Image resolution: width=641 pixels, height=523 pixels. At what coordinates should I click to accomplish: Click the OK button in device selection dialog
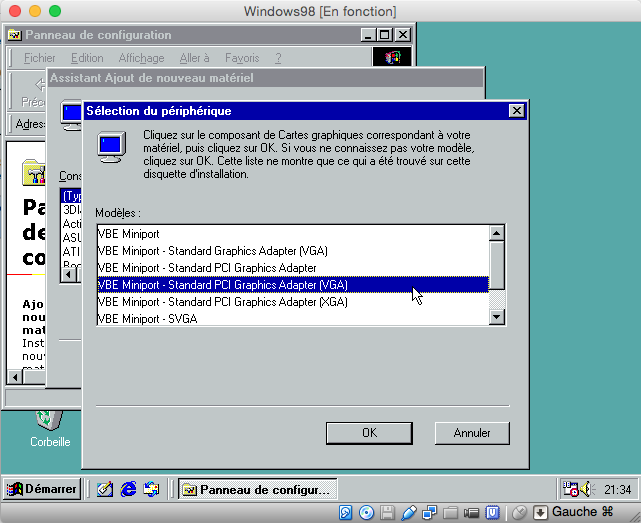(369, 433)
